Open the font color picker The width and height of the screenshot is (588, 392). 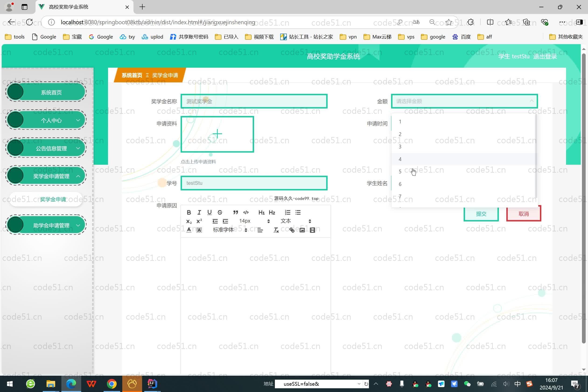[x=189, y=230]
